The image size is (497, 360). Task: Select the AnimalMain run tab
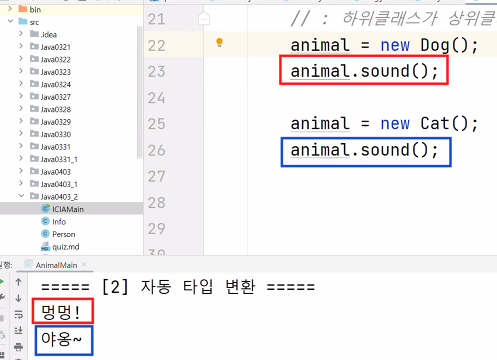pyautogui.click(x=56, y=265)
